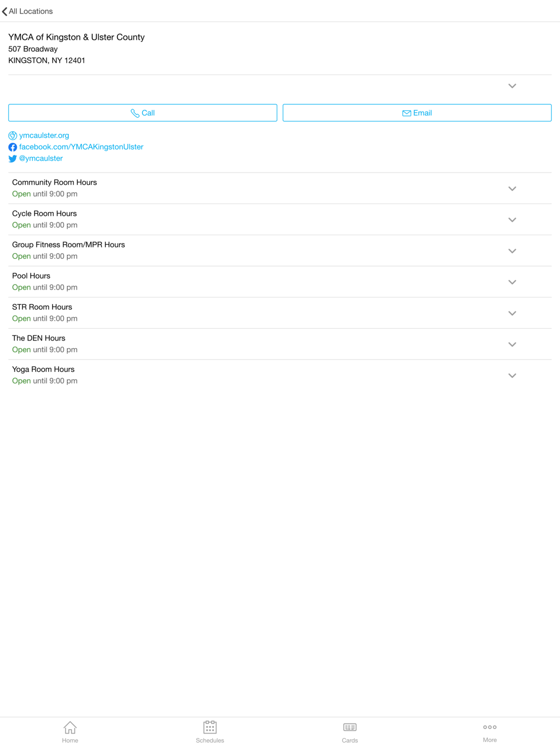Switch to the Home tab
This screenshot has height=747, width=560.
[70, 732]
